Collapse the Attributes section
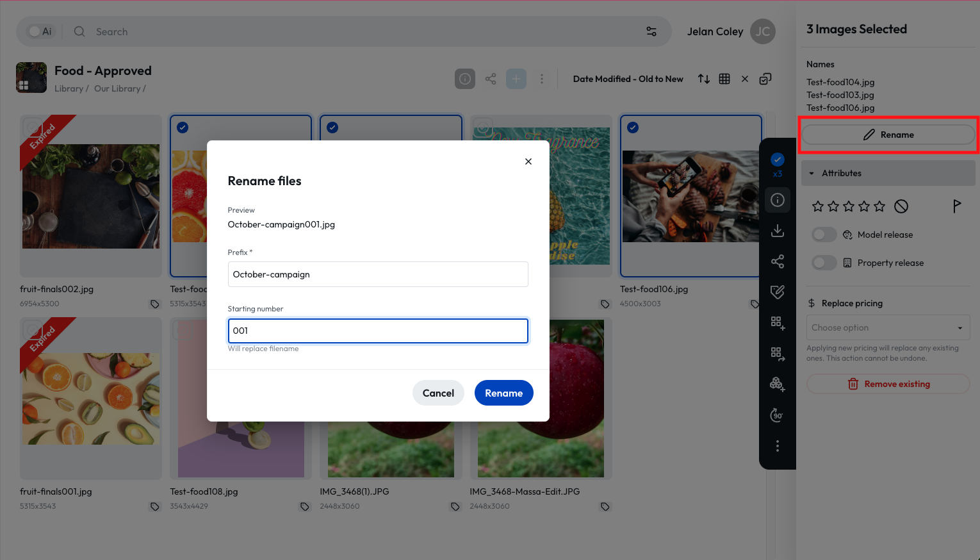980x560 pixels. (888, 173)
